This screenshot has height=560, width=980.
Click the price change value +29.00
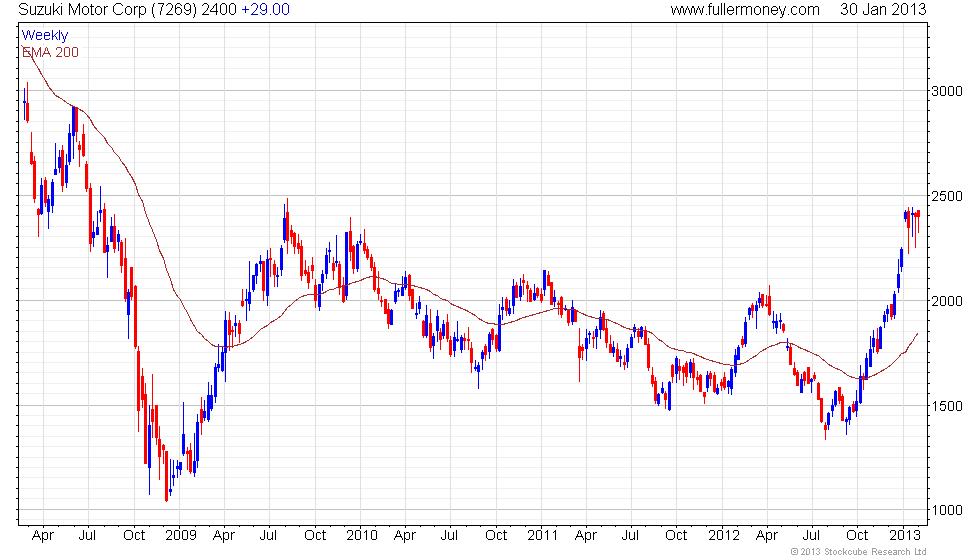[266, 10]
